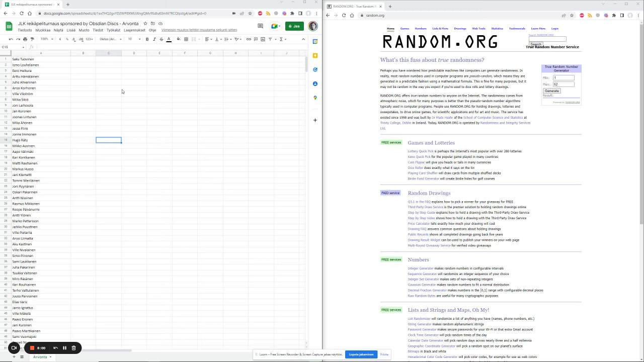Open the vertical align dropdown
Viewport: 644px width, 362px height.
[218, 39]
